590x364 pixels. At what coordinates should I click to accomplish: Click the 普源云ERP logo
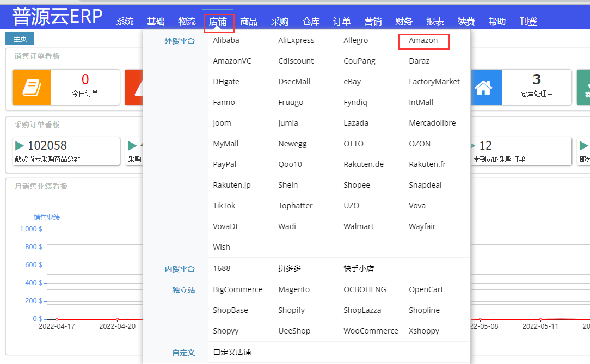(x=57, y=16)
